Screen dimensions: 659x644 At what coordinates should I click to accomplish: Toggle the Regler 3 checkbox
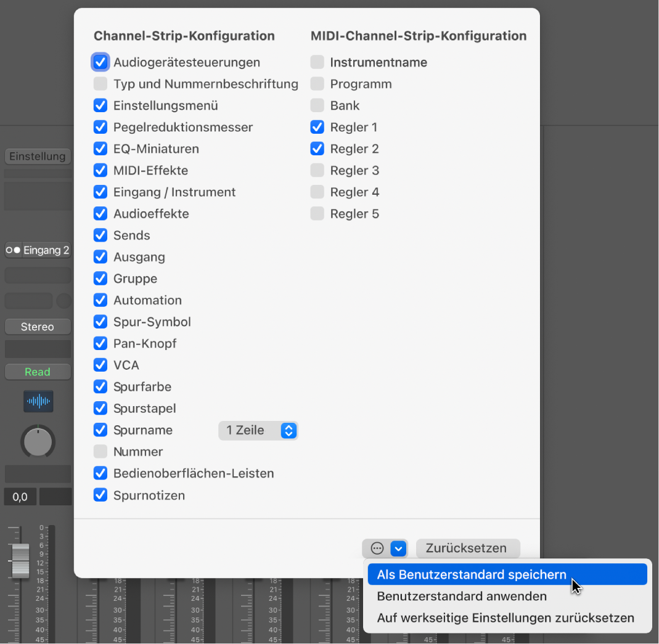pyautogui.click(x=317, y=171)
